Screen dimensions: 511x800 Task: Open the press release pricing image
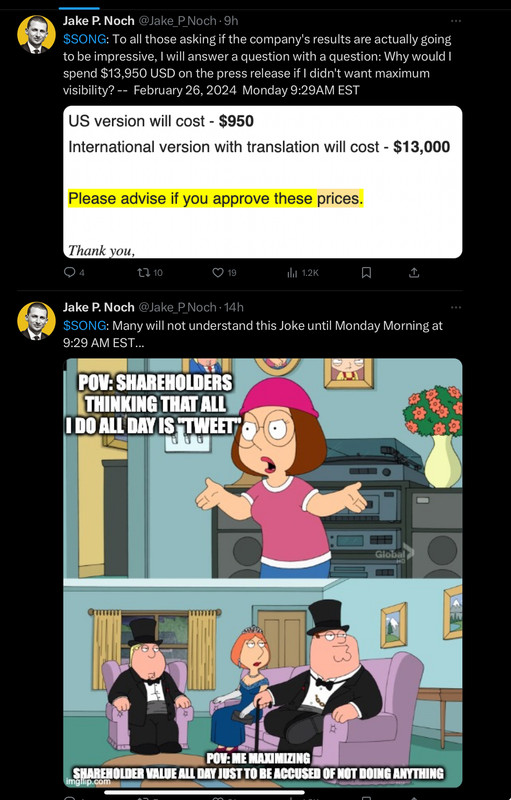263,182
